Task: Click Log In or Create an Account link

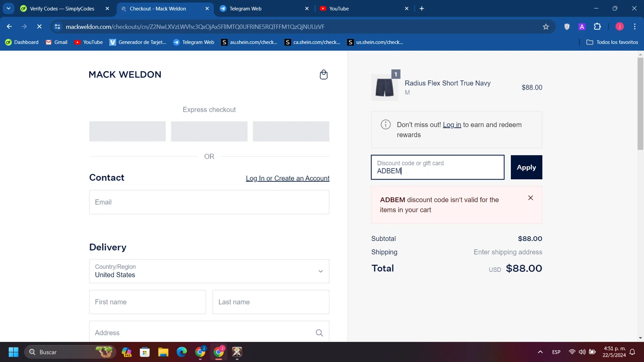Action: [288, 178]
